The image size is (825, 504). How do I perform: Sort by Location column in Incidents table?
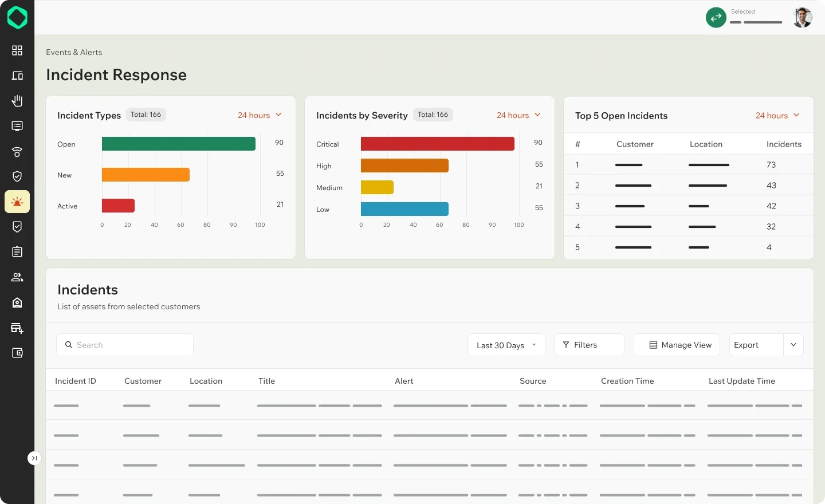coord(206,381)
